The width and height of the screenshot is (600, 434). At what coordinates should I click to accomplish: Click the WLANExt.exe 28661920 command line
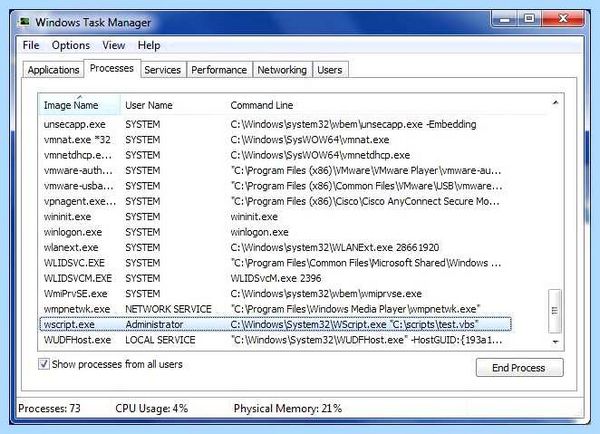(335, 248)
